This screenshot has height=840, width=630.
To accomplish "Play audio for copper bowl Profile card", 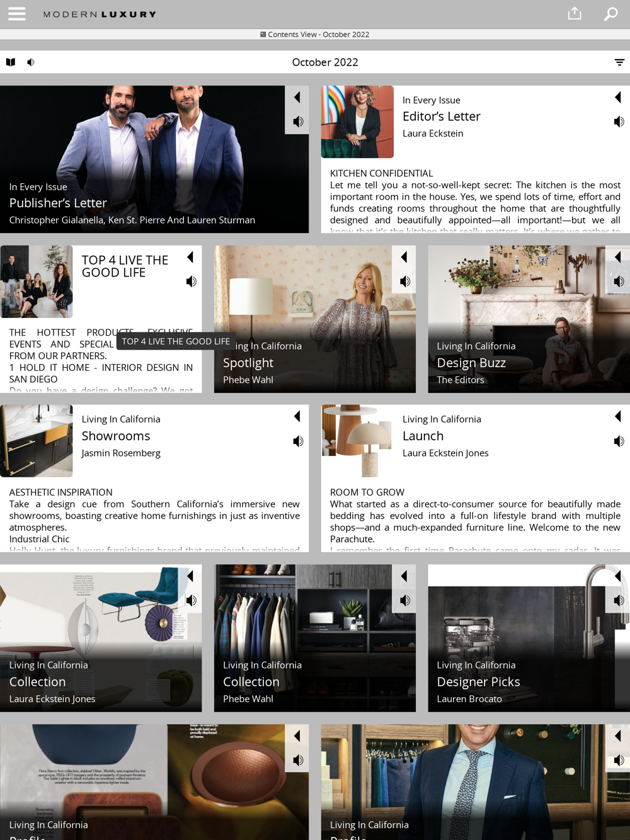I will pos(298,761).
